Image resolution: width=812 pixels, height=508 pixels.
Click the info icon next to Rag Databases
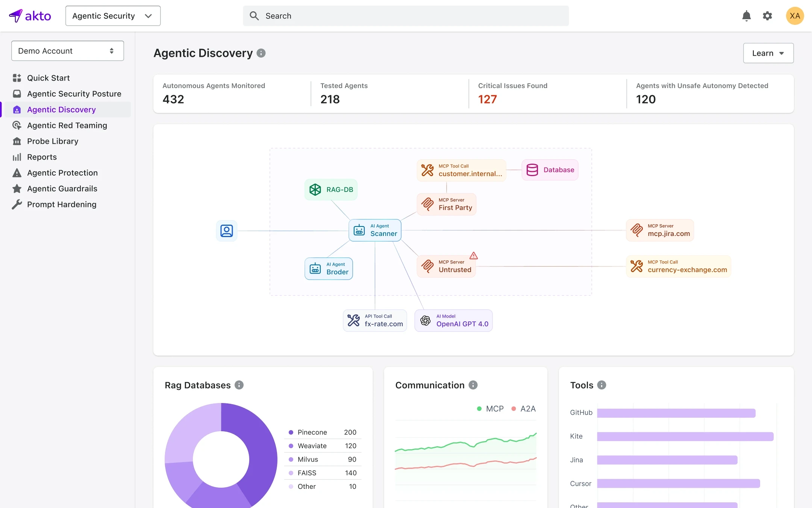coord(239,385)
